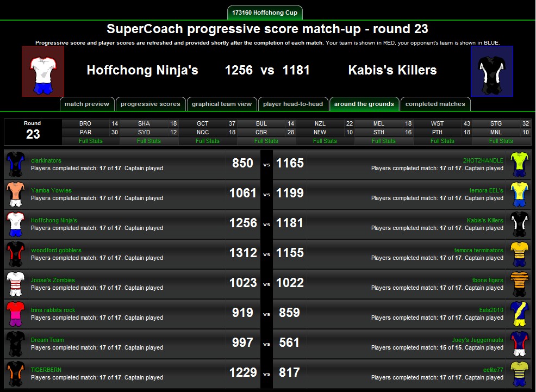This screenshot has height=392, width=536.
Task: Select the player head-to-head tab
Action: pyautogui.click(x=293, y=104)
